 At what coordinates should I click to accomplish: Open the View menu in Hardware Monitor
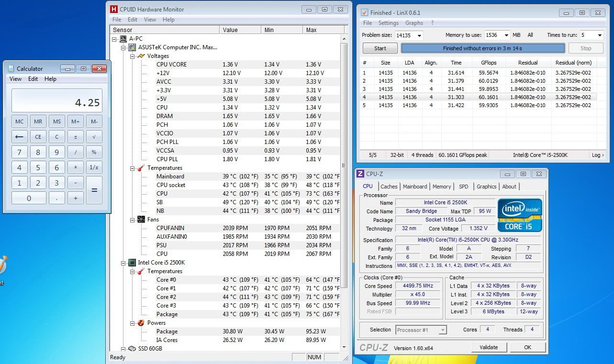point(150,20)
